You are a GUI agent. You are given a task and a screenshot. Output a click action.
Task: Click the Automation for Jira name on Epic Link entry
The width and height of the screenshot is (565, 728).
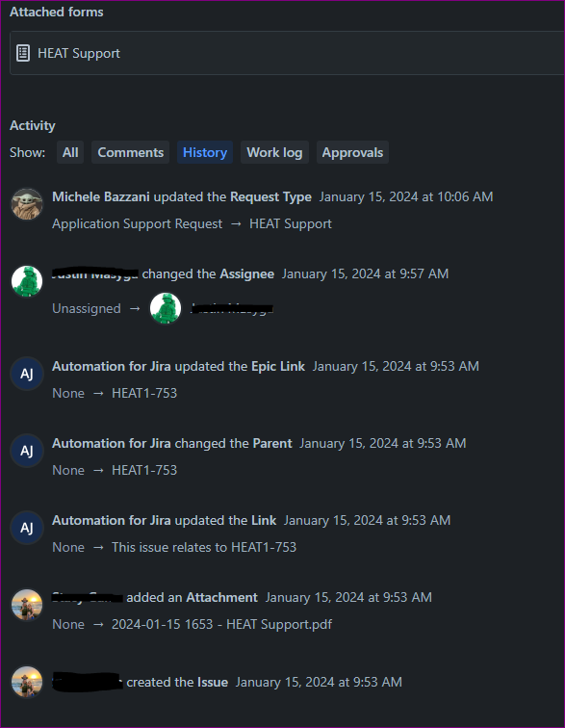pyautogui.click(x=112, y=366)
